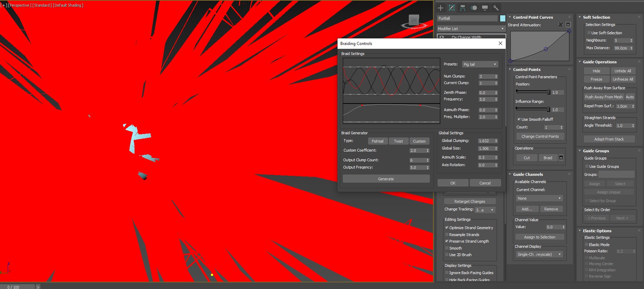Uncheck Use Smooth Falloff

point(519,119)
